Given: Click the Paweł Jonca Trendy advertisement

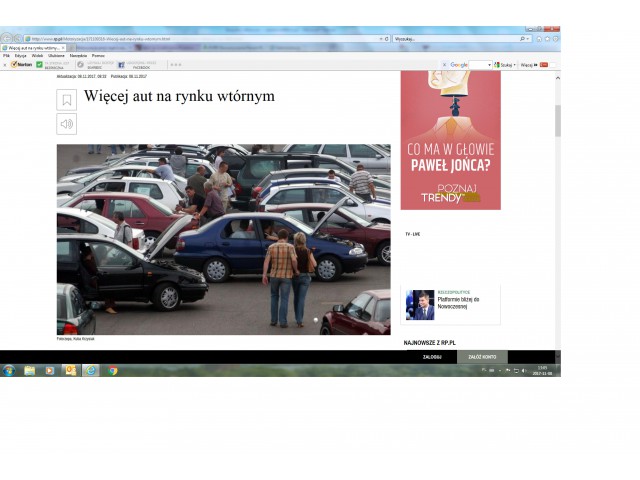Looking at the screenshot, I should [450, 140].
